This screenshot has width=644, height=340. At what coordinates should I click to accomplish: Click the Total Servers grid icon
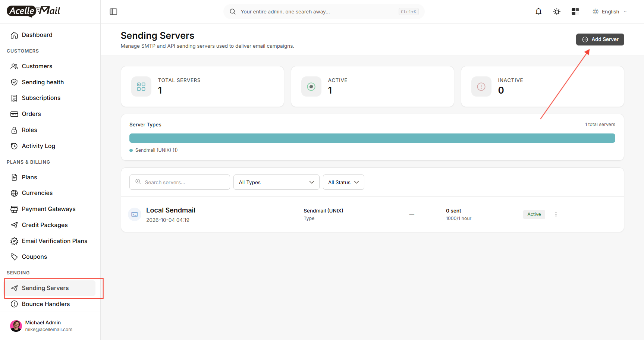coord(141,86)
